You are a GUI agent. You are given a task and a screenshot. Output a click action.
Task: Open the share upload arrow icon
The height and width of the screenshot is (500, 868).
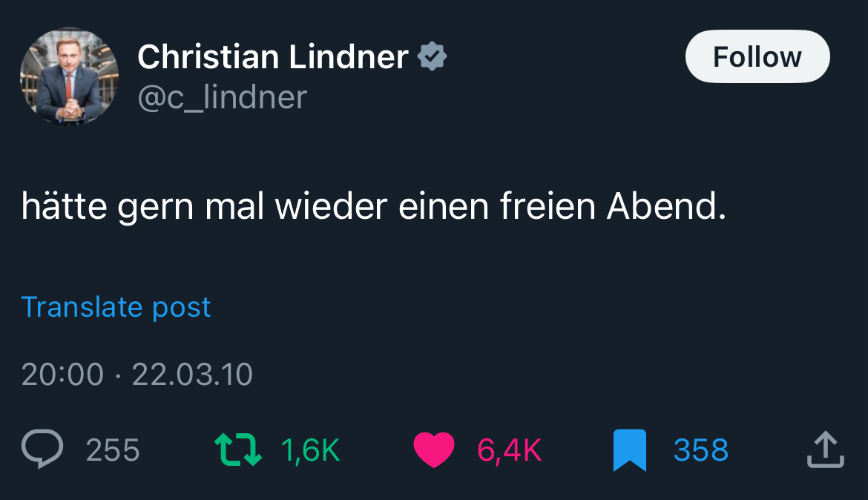(x=825, y=450)
